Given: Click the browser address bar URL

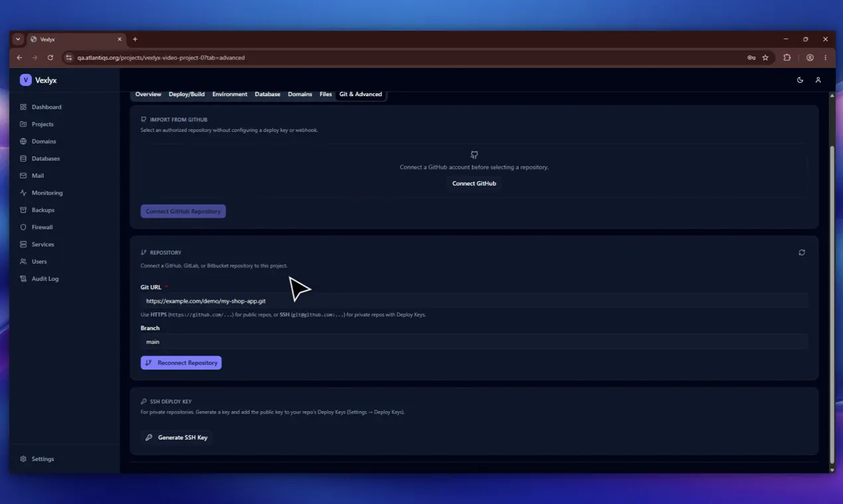Looking at the screenshot, I should pos(161,58).
